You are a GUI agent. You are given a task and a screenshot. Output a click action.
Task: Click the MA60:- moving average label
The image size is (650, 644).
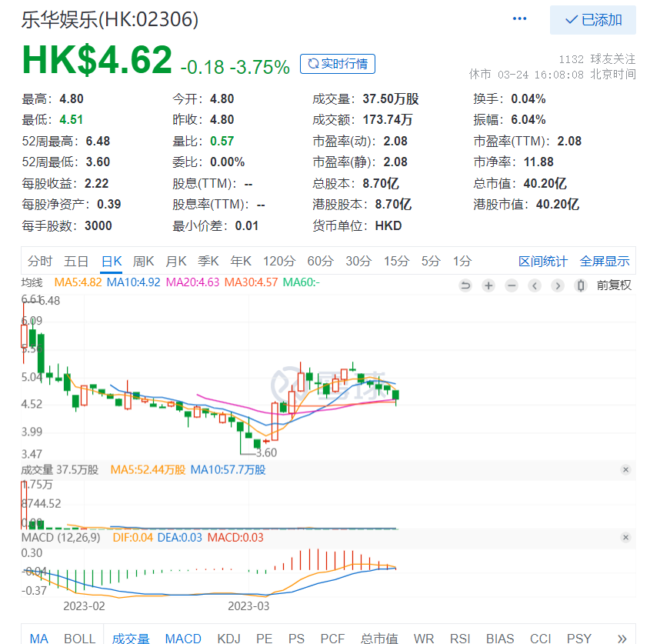click(302, 282)
